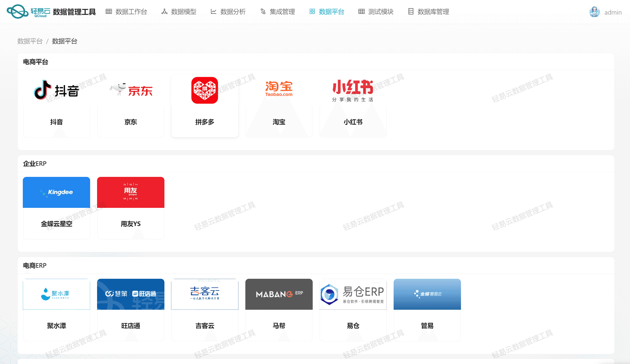Screen dimensions: 630x364
Task: Go to 数据分析 menu
Action: [228, 12]
